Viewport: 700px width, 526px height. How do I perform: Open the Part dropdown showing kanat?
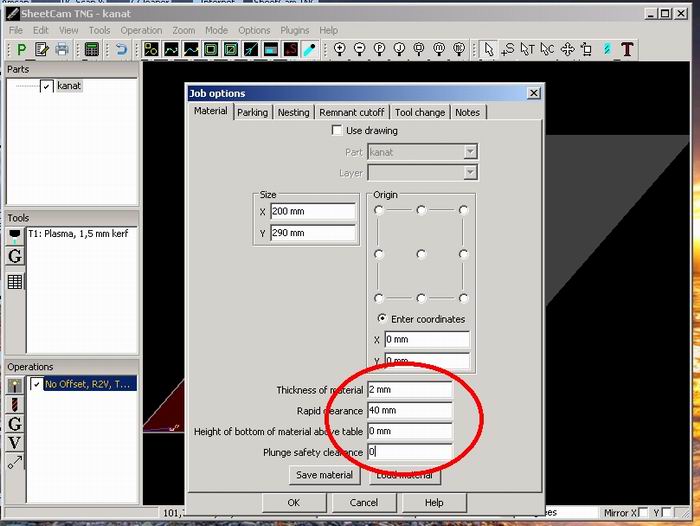422,152
